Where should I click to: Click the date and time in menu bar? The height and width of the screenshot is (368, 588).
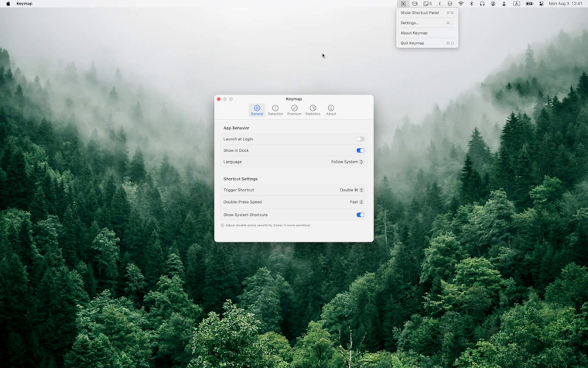coord(566,3)
